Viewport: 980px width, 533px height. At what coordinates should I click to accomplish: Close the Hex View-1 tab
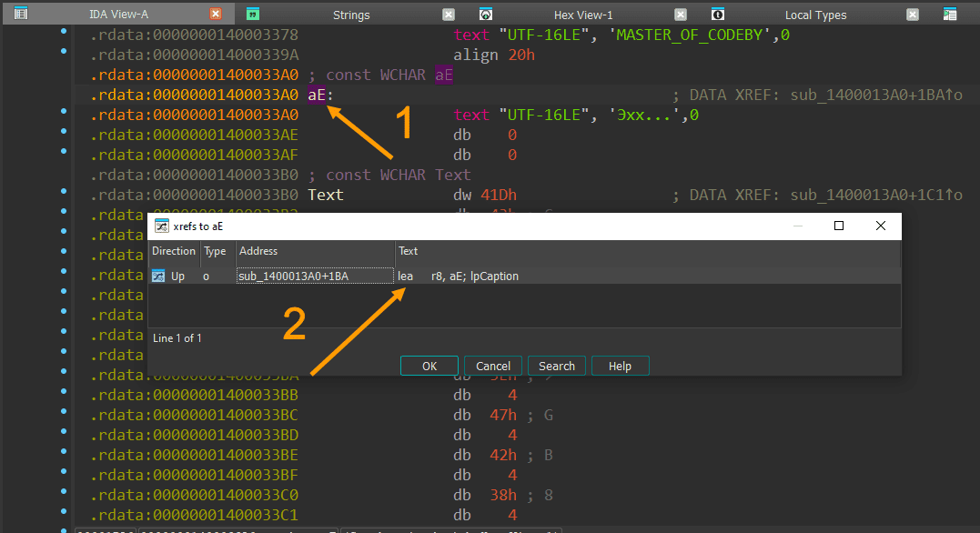point(680,15)
